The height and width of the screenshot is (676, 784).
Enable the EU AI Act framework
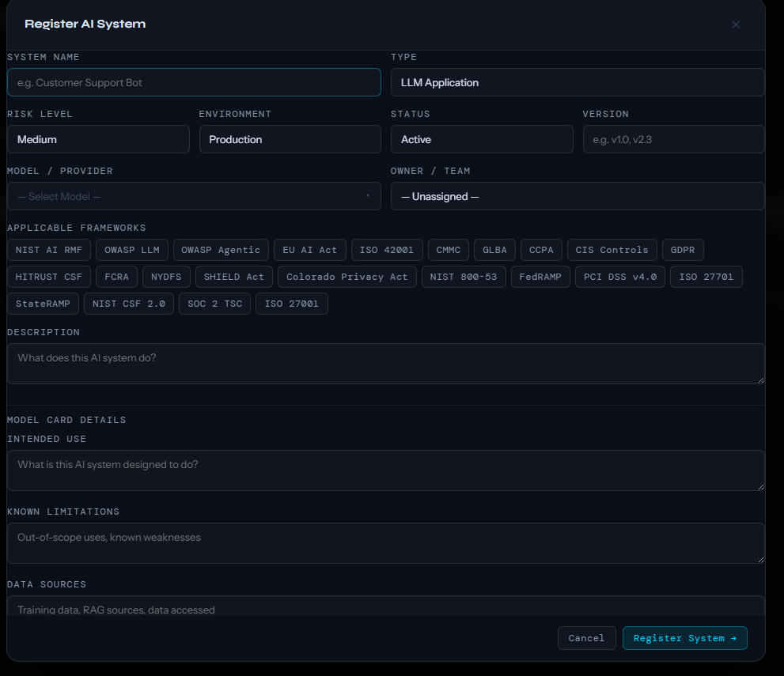pos(309,249)
